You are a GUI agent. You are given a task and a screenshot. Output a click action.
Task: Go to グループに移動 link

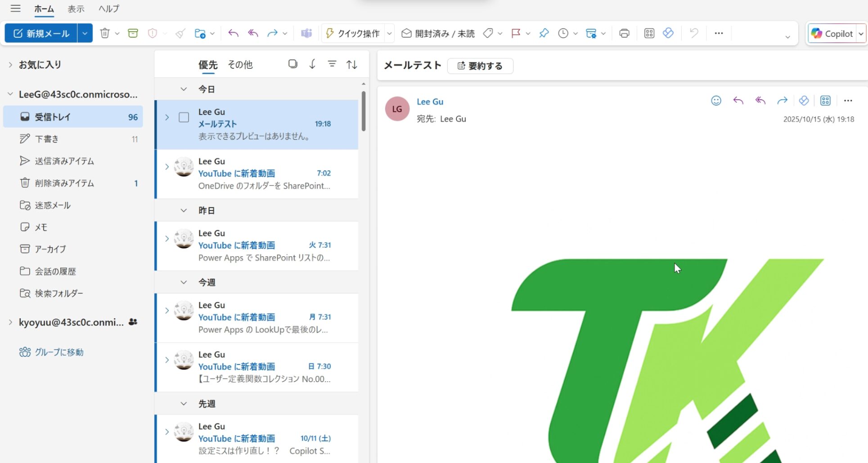click(59, 352)
